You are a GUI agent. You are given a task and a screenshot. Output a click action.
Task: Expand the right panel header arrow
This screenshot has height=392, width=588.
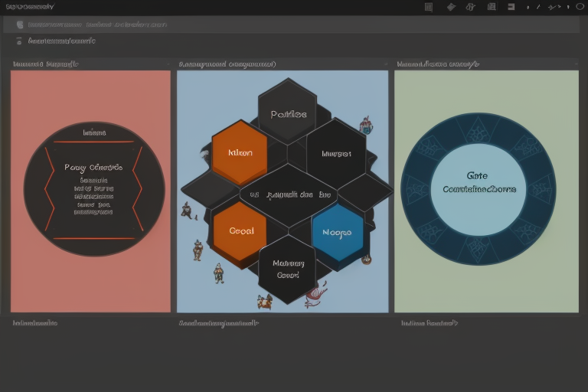[x=576, y=64]
